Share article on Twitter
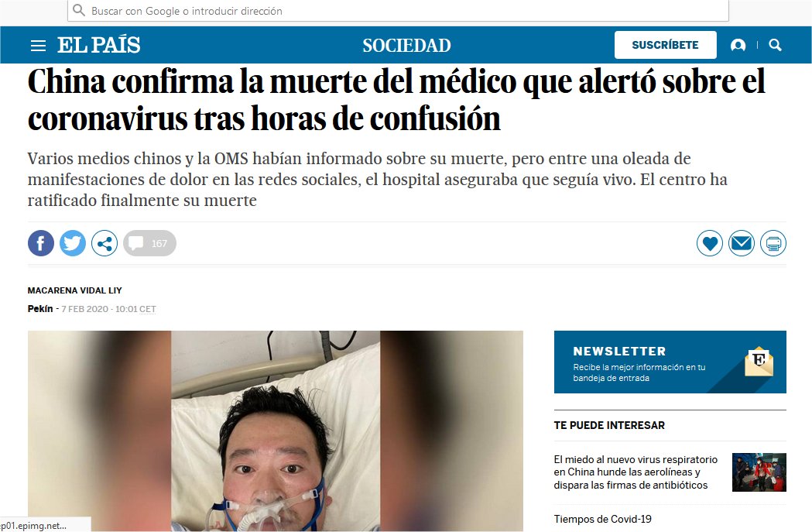Image resolution: width=812 pixels, height=532 pixels. point(73,243)
